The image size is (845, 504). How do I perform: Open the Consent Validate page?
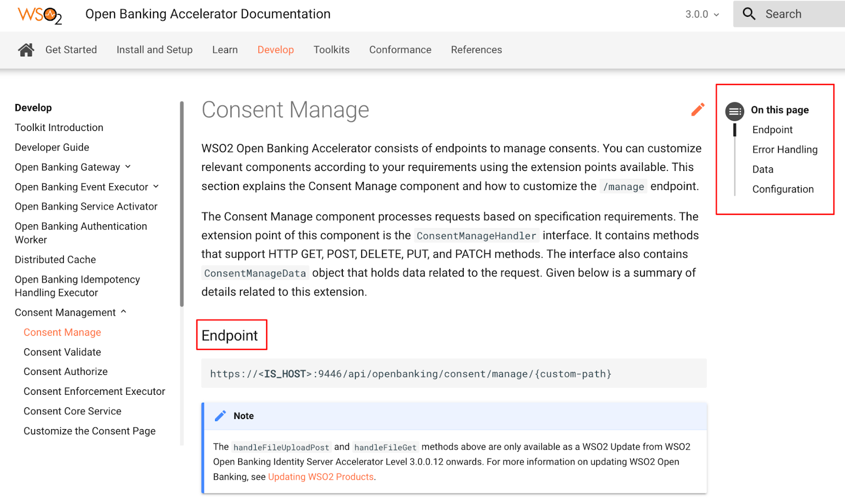click(x=62, y=351)
